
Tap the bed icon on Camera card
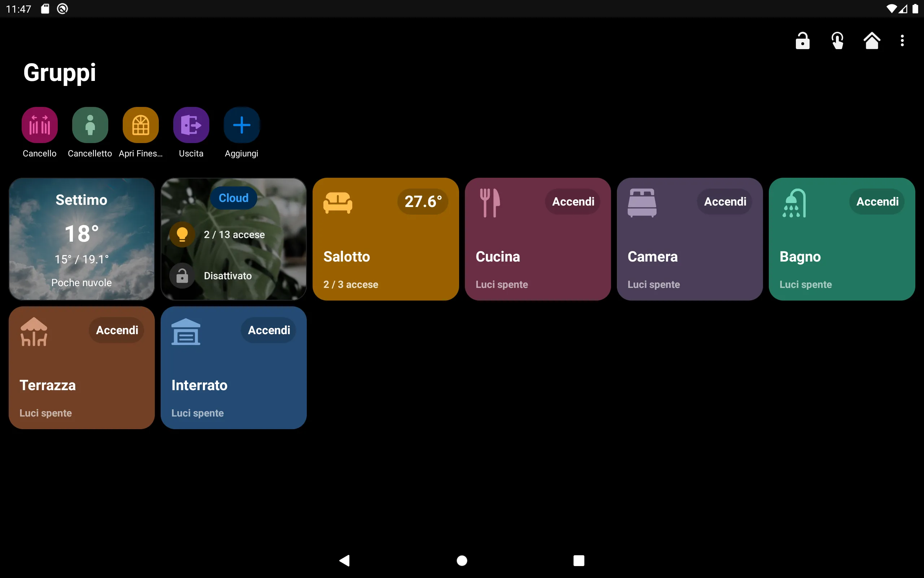[x=642, y=203]
